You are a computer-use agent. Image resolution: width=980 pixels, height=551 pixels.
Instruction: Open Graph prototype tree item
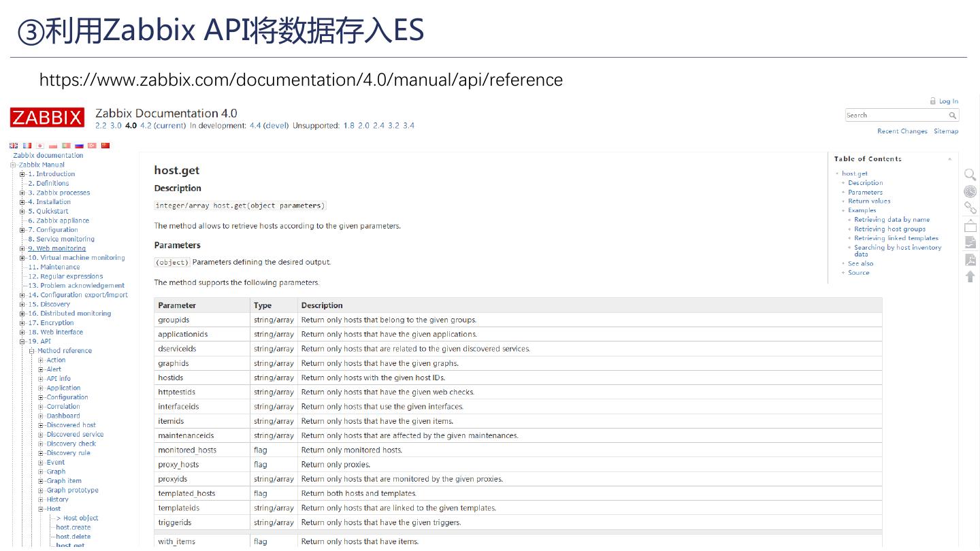[x=73, y=490]
